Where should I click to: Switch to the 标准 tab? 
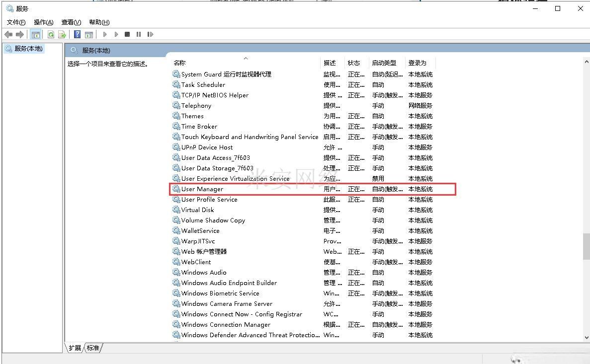click(x=93, y=348)
